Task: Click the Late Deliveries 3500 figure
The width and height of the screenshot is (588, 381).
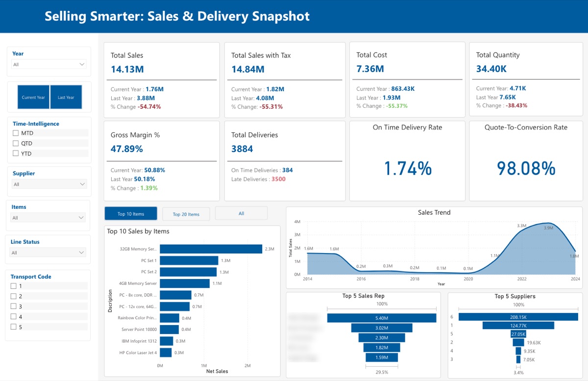Action: (278, 179)
